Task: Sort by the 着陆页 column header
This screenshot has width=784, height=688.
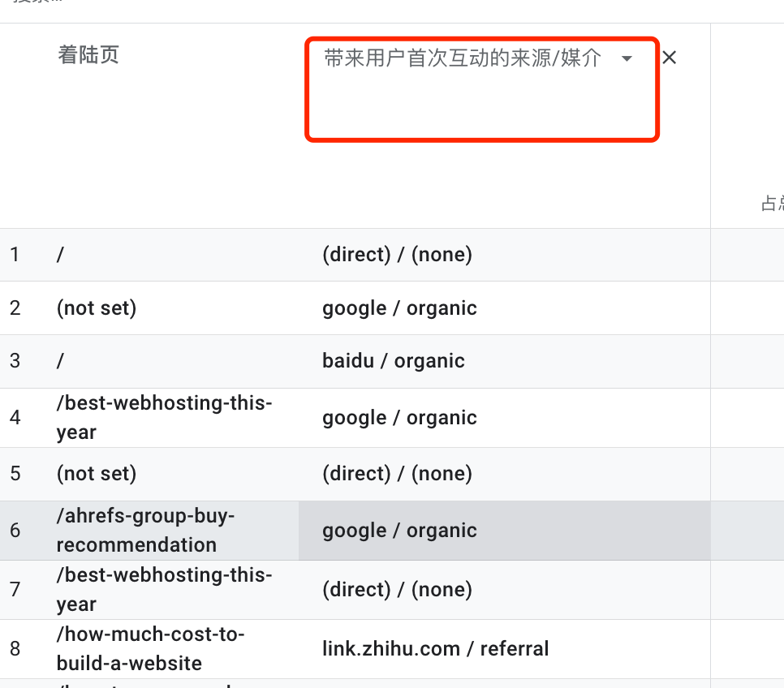Action: click(x=88, y=54)
